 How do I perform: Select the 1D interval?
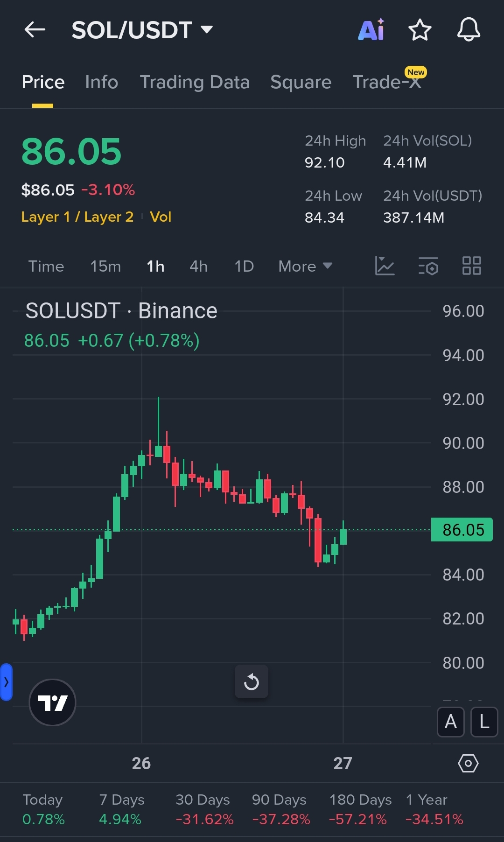coord(244,266)
